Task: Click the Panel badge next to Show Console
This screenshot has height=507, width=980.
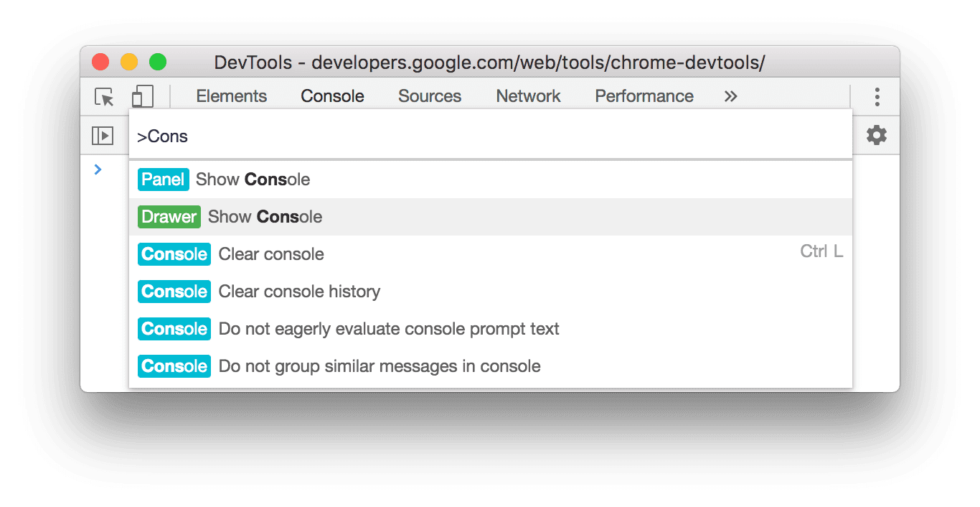Action: click(x=163, y=180)
